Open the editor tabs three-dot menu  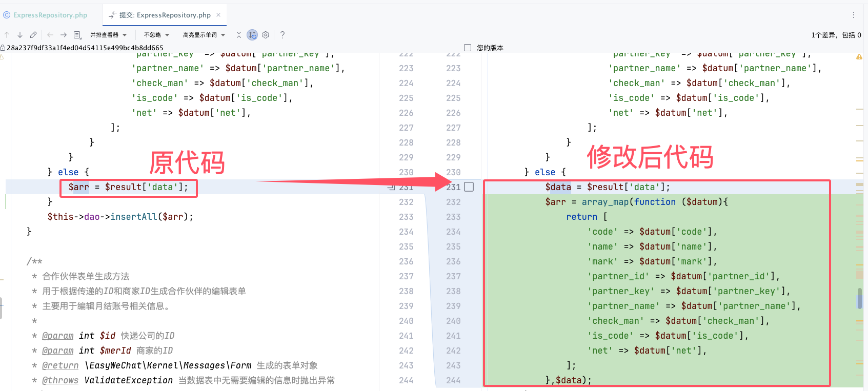[x=854, y=15]
